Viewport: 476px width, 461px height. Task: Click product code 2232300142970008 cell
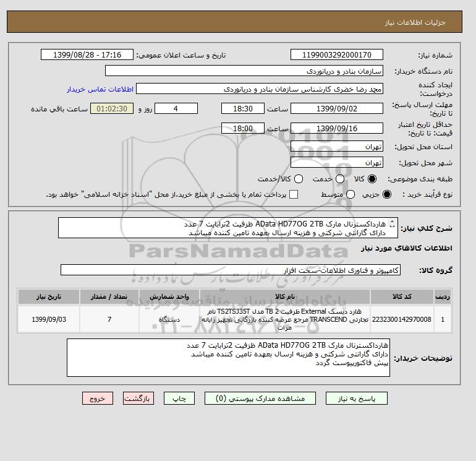pos(402,319)
